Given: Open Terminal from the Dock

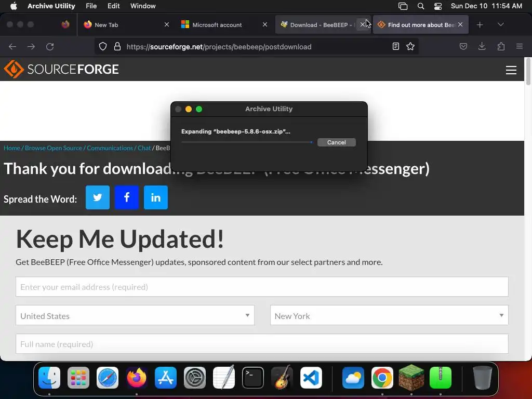Looking at the screenshot, I should tap(253, 378).
